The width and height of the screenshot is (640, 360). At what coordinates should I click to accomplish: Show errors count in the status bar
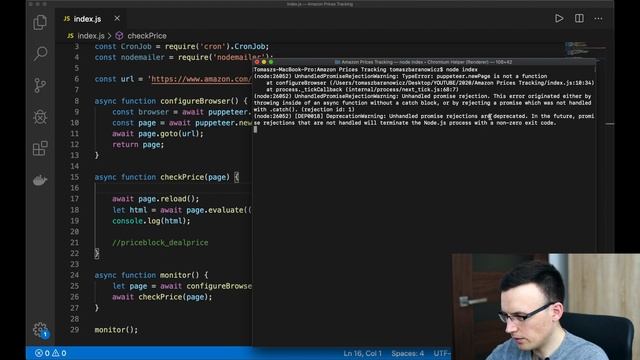[42, 353]
